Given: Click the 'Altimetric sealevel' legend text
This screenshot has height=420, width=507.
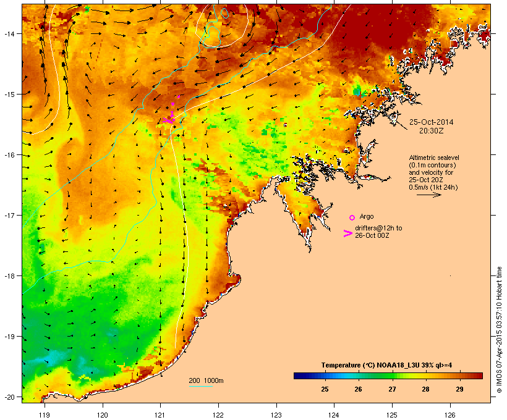Looking at the screenshot, I should pos(434,157).
